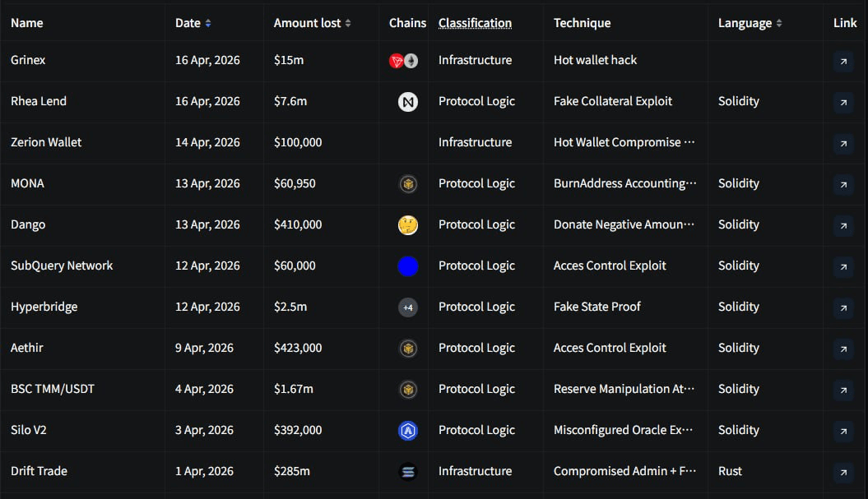Click the Technique column header
Screen dimensions: 868x499
click(582, 23)
